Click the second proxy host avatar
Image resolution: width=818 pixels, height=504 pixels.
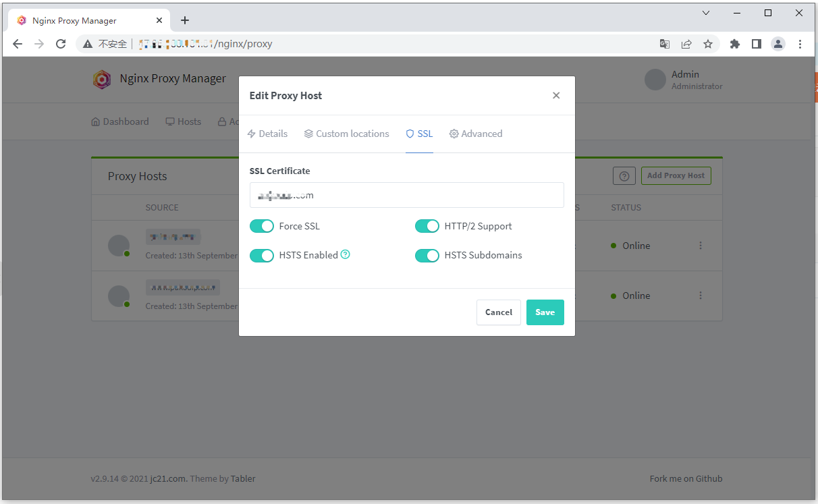[119, 296]
